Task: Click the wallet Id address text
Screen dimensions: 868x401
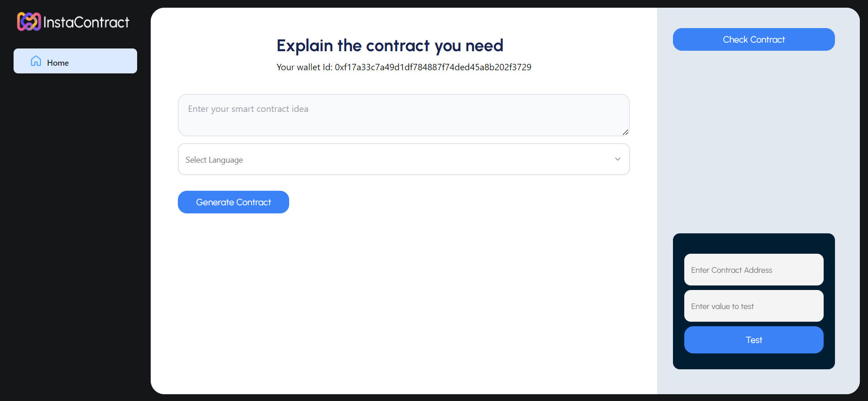Action: pyautogui.click(x=433, y=67)
